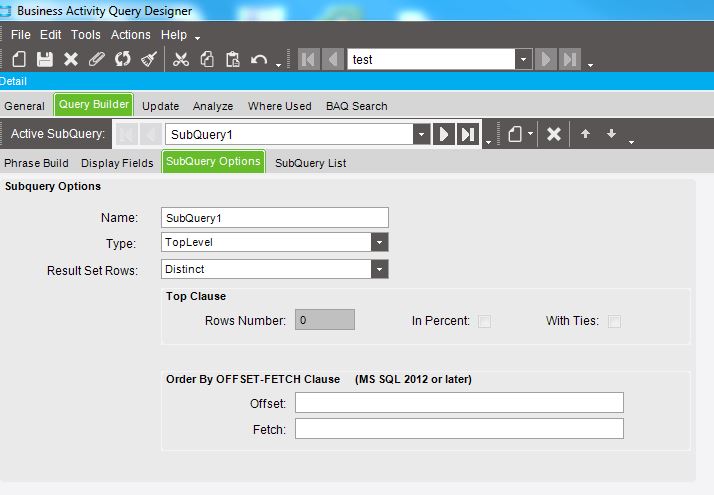Image resolution: width=714 pixels, height=495 pixels.
Task: Jump to last subquery button
Action: 468,134
